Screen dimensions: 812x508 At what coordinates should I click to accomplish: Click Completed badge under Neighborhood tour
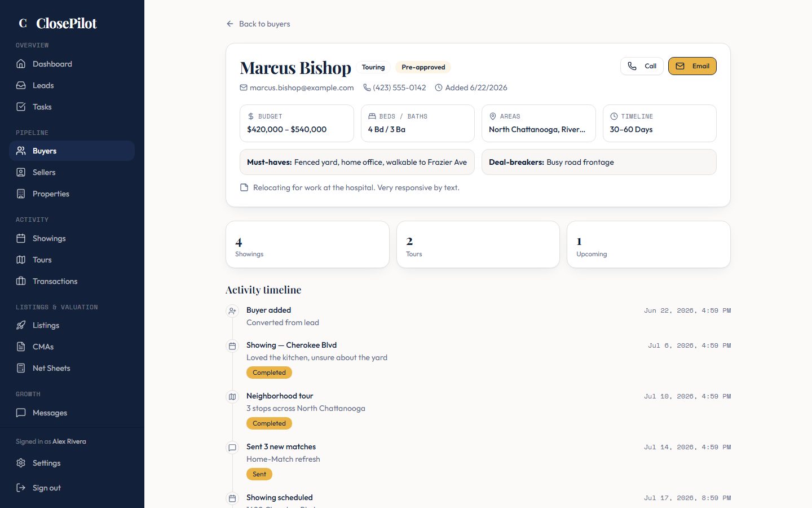click(x=269, y=423)
